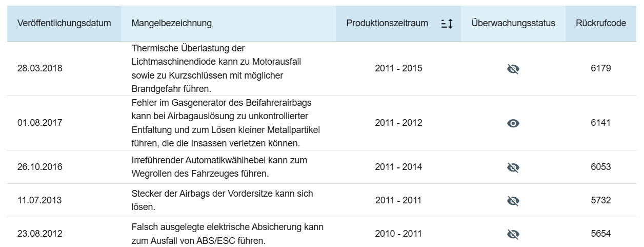Select recall code 6053
644x247 pixels.
pyautogui.click(x=600, y=167)
